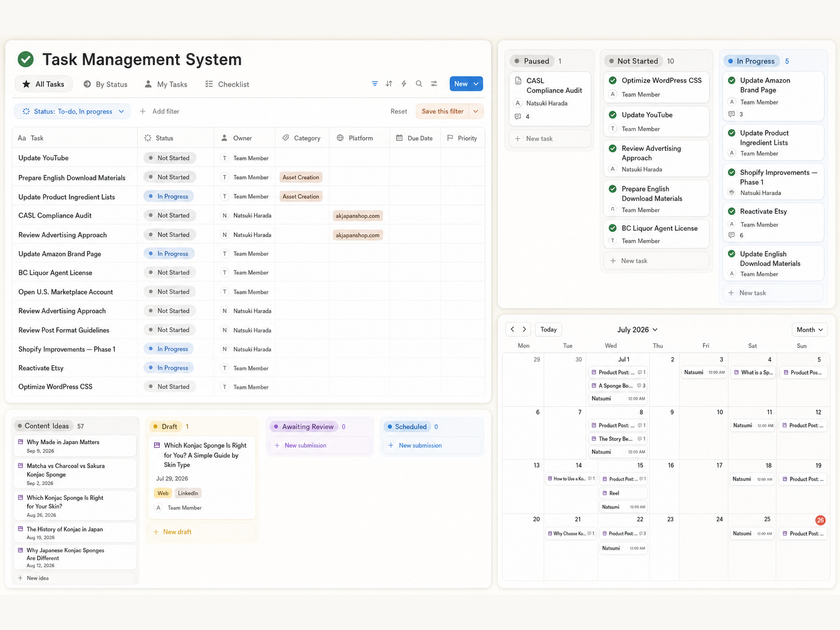840x630 pixels.
Task: Click the Priority column flag icon
Action: pos(450,138)
